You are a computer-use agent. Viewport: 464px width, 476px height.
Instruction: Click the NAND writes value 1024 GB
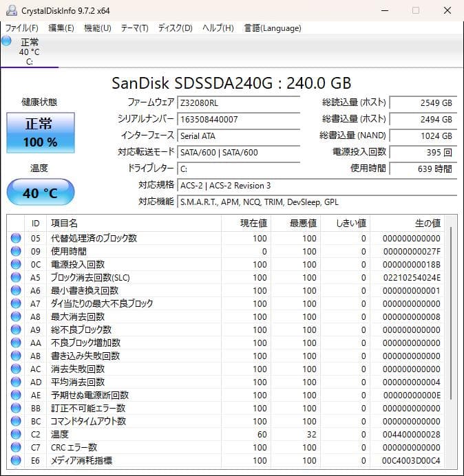(423, 136)
